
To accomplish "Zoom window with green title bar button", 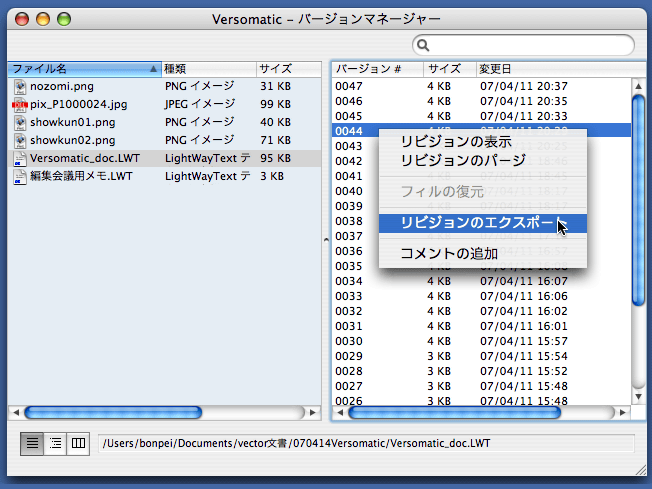I will pos(64,19).
